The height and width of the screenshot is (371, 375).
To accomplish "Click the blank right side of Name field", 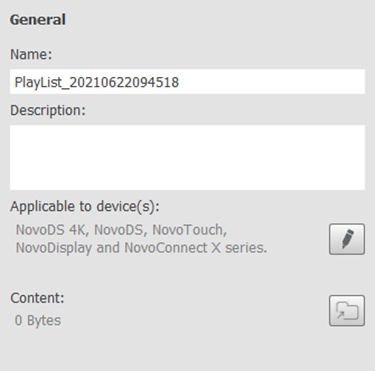I will coord(272,82).
